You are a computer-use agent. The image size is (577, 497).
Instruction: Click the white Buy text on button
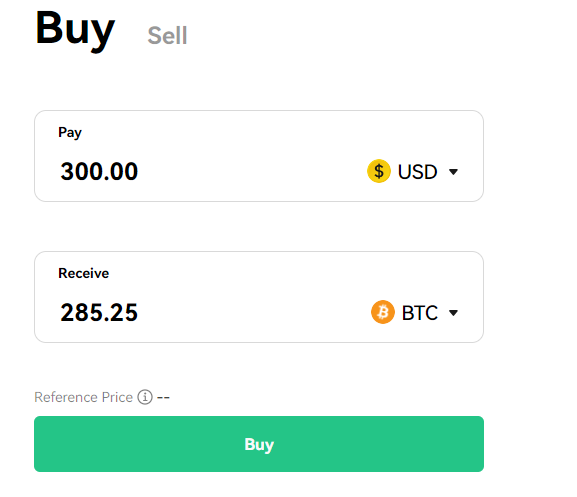(259, 444)
